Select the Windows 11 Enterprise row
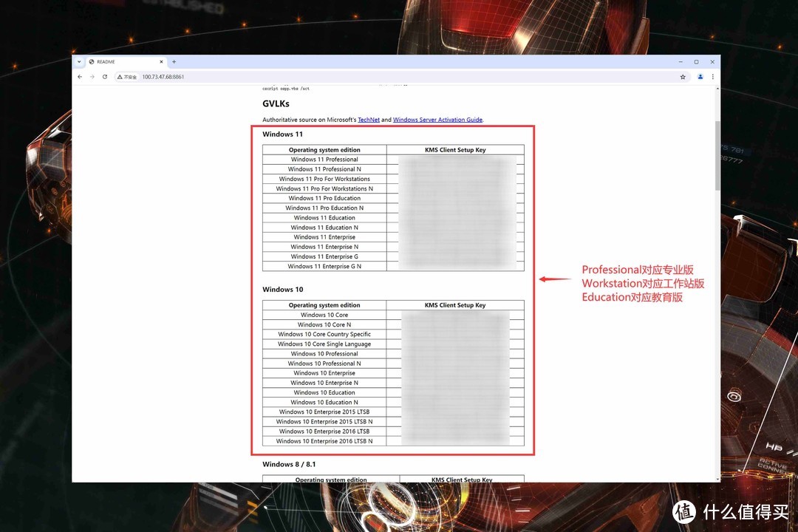 (x=393, y=237)
